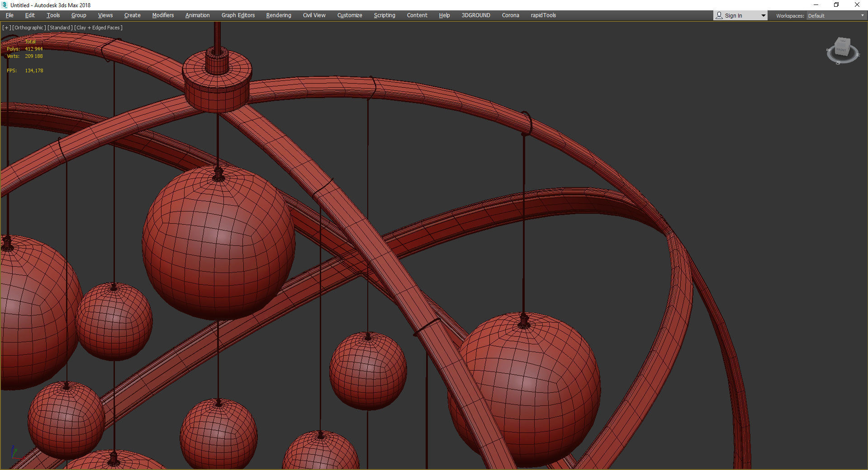This screenshot has height=470, width=868.
Task: Minimize the 3ds Max window
Action: pos(816,5)
